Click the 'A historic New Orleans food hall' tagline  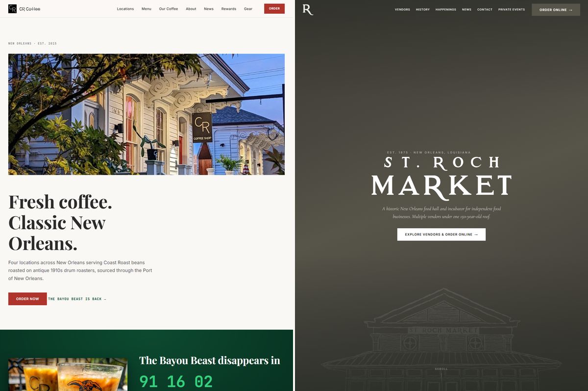[441, 212]
